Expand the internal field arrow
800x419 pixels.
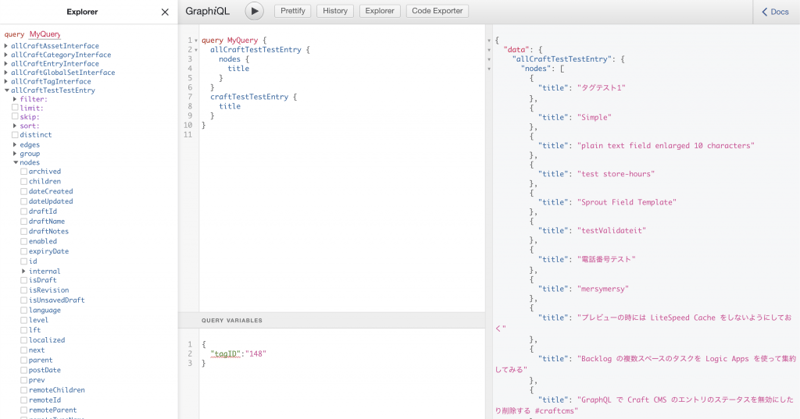click(24, 271)
